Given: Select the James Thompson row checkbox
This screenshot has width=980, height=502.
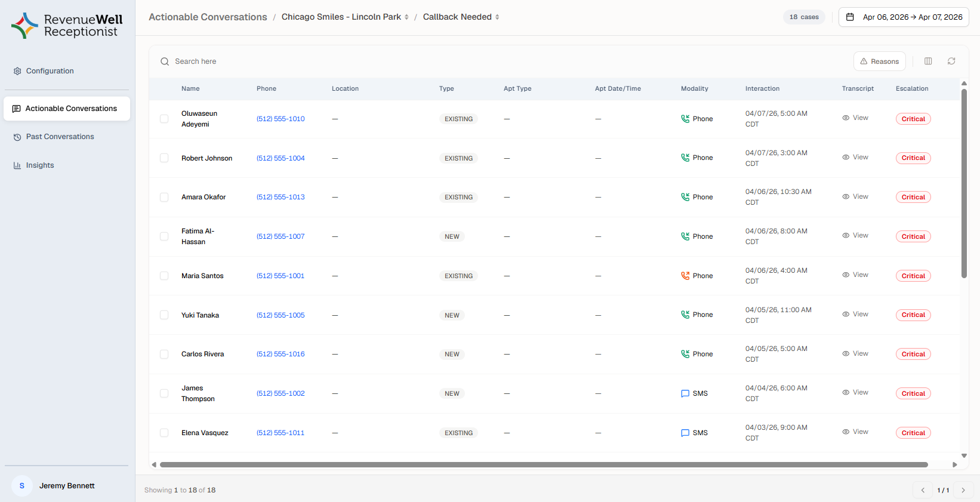Looking at the screenshot, I should tap(164, 393).
